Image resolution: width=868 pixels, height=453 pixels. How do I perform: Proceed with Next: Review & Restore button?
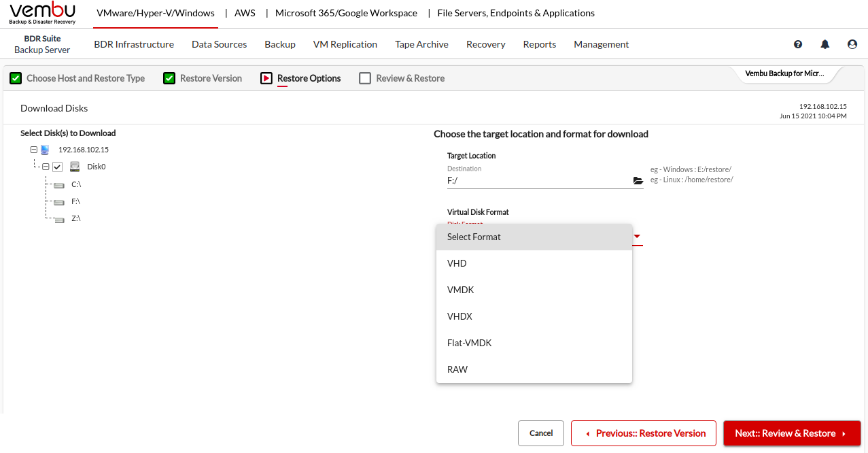792,433
